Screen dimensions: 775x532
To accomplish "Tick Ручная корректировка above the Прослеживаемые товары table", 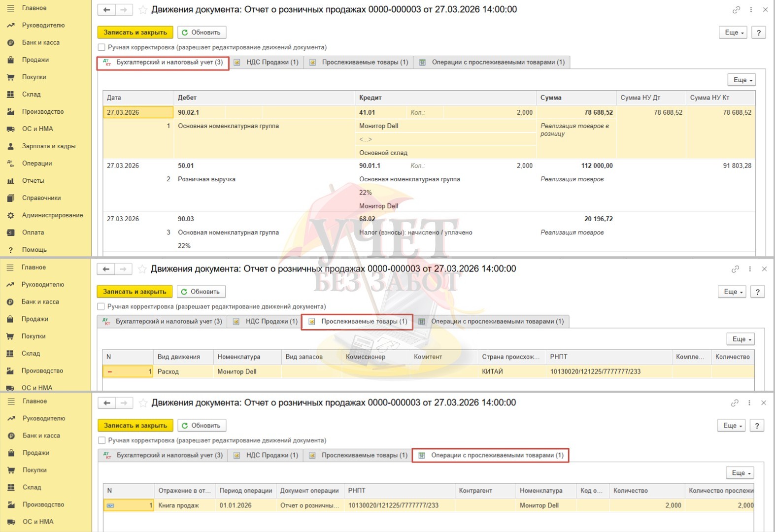I will (x=101, y=306).
